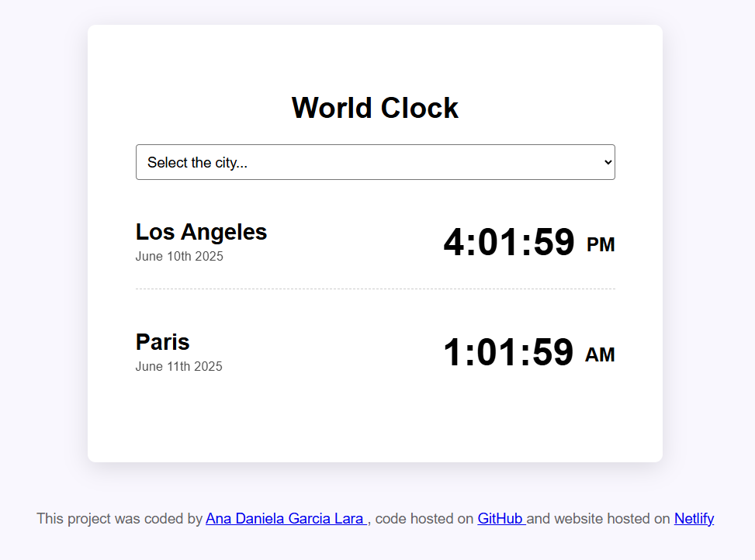
Task: Expand the Select the city combo box
Action: [375, 162]
